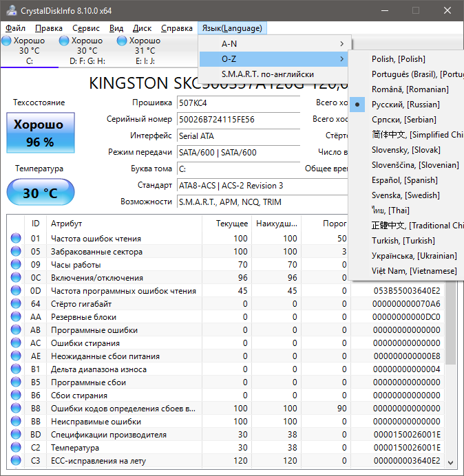This screenshot has width=464, height=476.
Task: Click the CrystalDiskInfo app icon in title bar
Action: (11, 10)
